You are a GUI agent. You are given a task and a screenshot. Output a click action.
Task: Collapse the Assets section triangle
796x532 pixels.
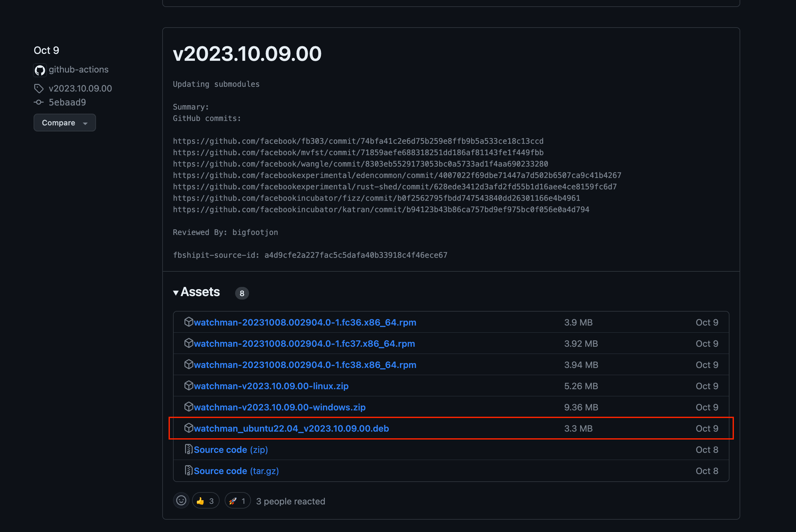pyautogui.click(x=176, y=293)
